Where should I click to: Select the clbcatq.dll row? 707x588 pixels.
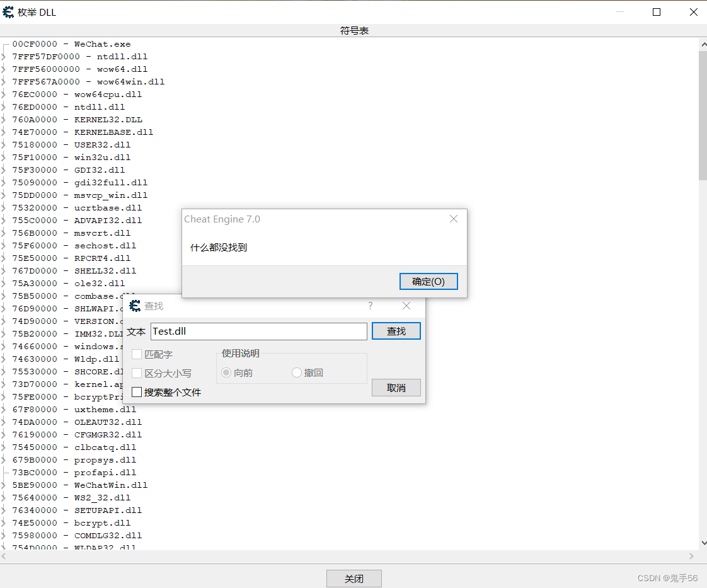74,447
